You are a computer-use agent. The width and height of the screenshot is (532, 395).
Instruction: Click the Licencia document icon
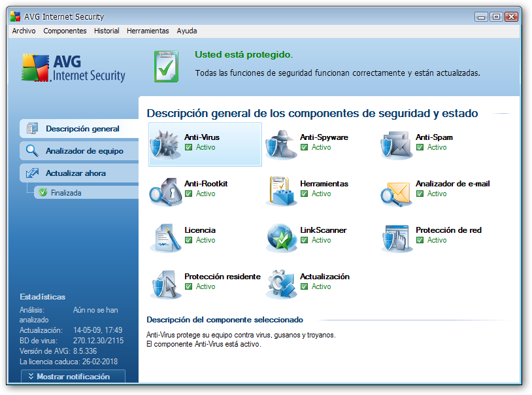point(165,237)
